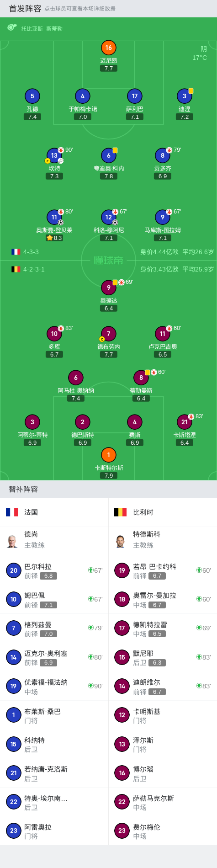217x868 pixels.
Task: Select 格列兹曼 number 7 substitute badge
Action: click(x=14, y=628)
